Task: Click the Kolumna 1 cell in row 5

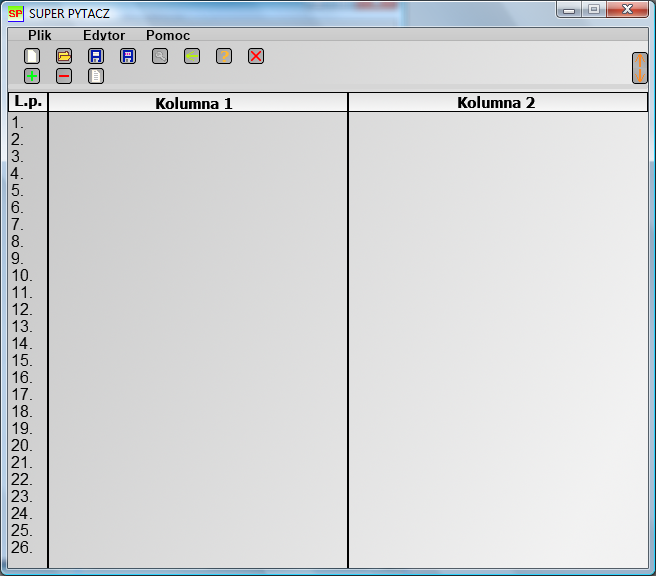Action: coord(198,190)
